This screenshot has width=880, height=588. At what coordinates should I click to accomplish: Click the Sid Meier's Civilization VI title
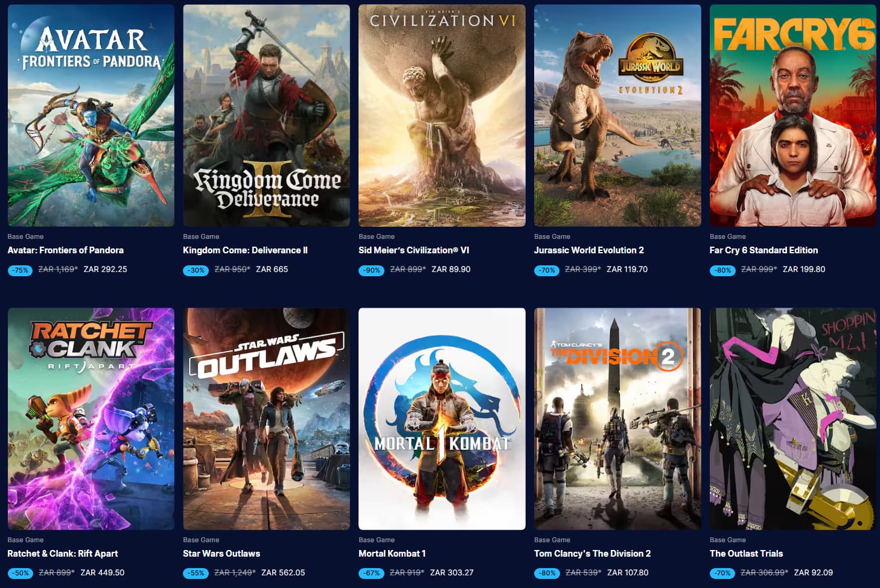tap(414, 250)
